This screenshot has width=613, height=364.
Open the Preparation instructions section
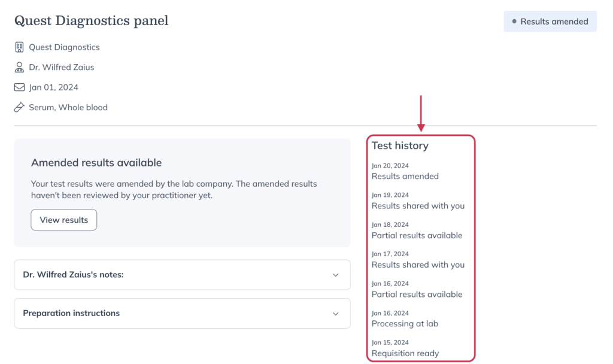click(182, 314)
